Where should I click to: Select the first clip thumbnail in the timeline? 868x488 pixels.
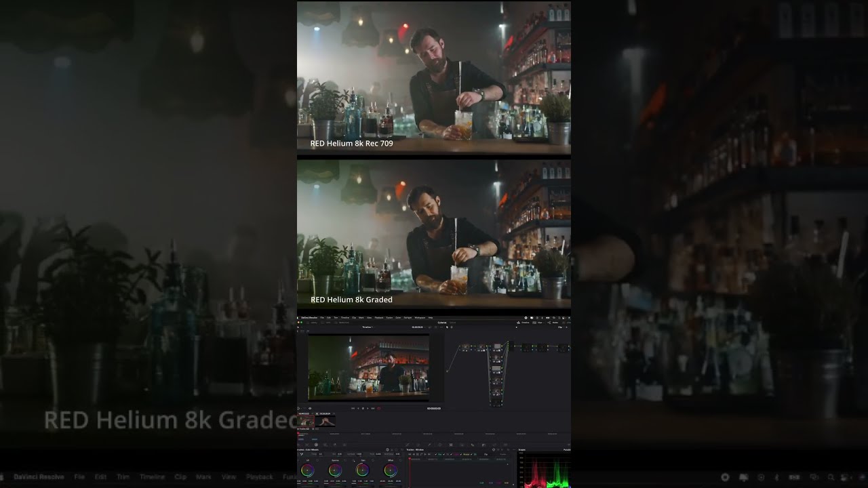click(306, 421)
